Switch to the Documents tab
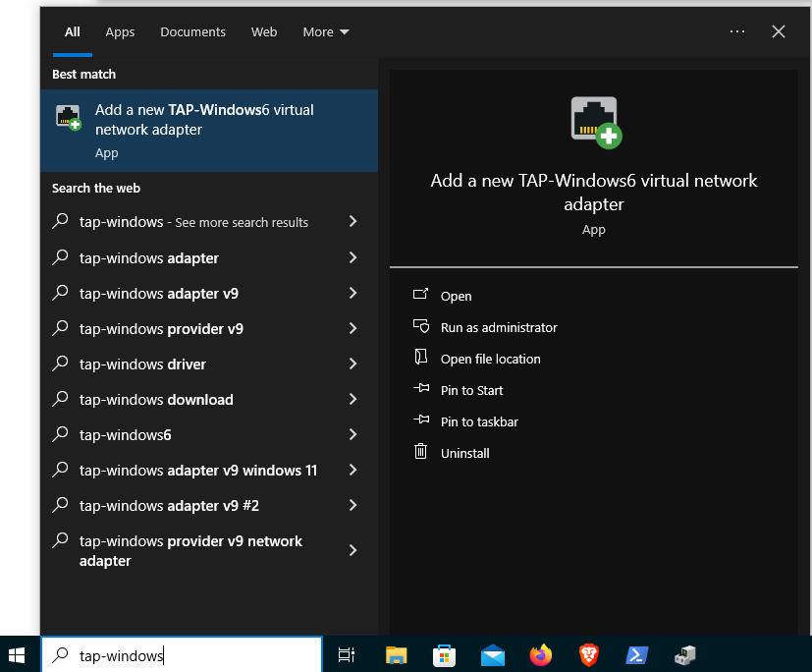Image resolution: width=812 pixels, height=672 pixels. point(192,31)
